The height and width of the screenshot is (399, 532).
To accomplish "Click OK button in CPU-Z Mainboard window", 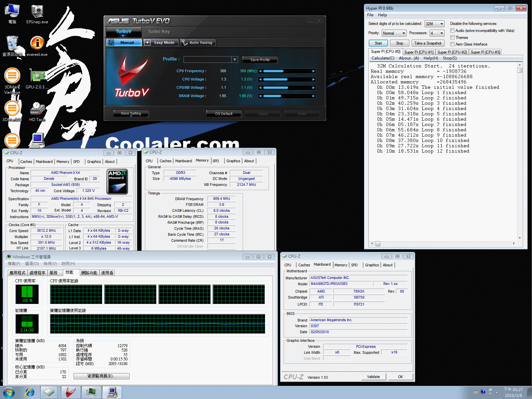I will coord(400,377).
